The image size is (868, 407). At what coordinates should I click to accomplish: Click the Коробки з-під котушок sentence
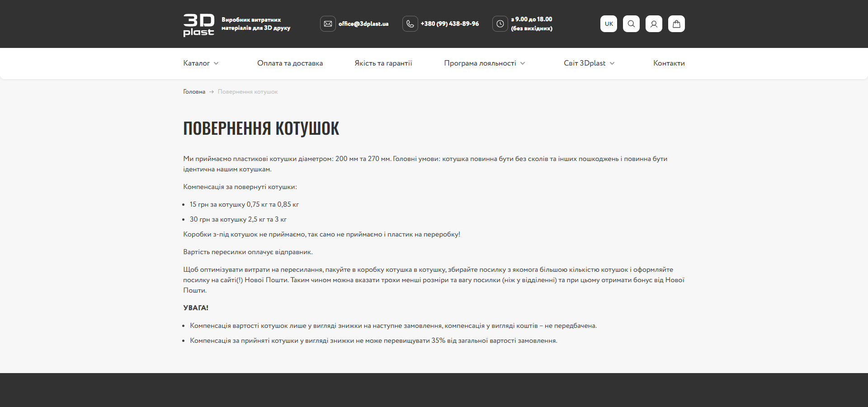point(321,234)
